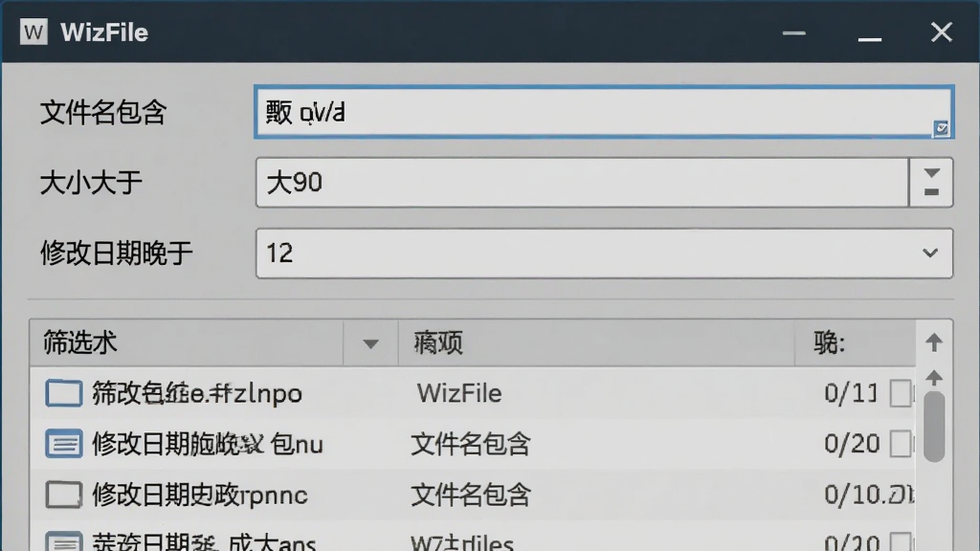The width and height of the screenshot is (980, 551).
Task: Click WizFile cell in first row
Action: click(x=459, y=393)
